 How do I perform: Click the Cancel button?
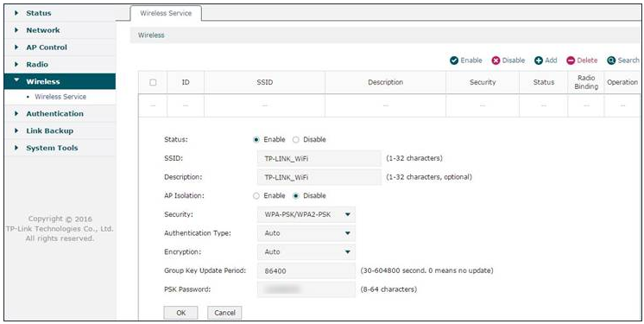[x=224, y=313]
